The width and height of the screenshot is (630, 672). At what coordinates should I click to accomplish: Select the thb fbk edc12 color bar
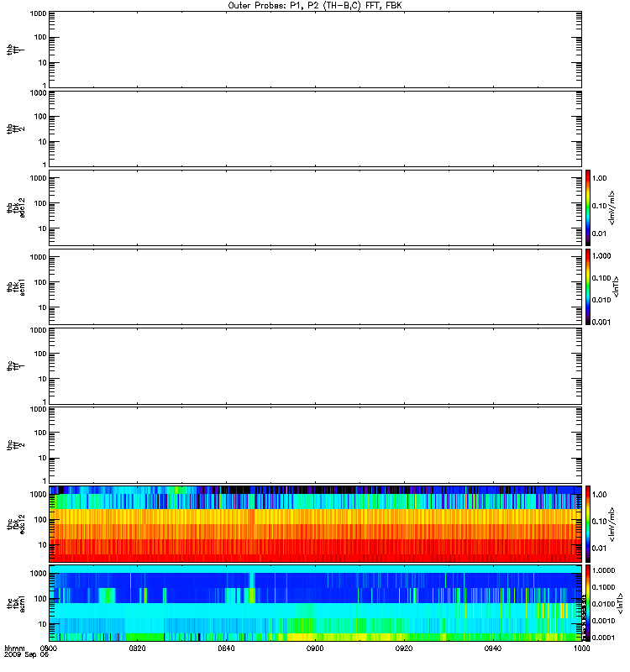588,207
